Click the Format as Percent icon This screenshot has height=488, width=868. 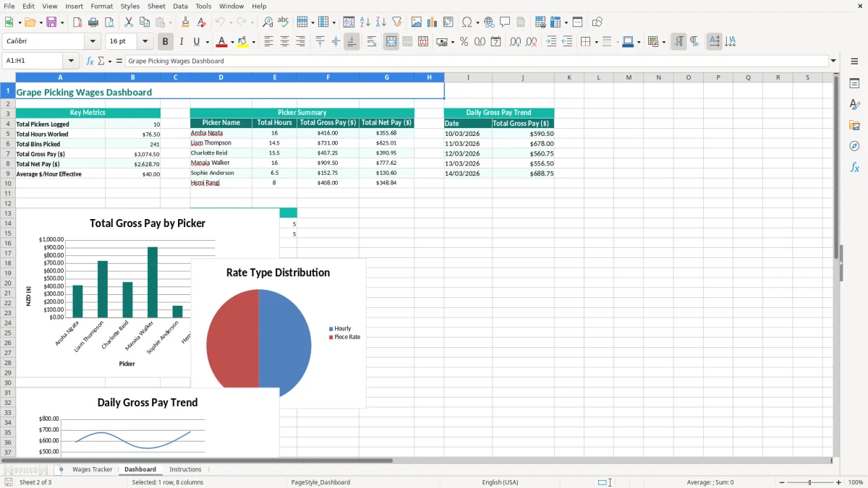(x=464, y=42)
